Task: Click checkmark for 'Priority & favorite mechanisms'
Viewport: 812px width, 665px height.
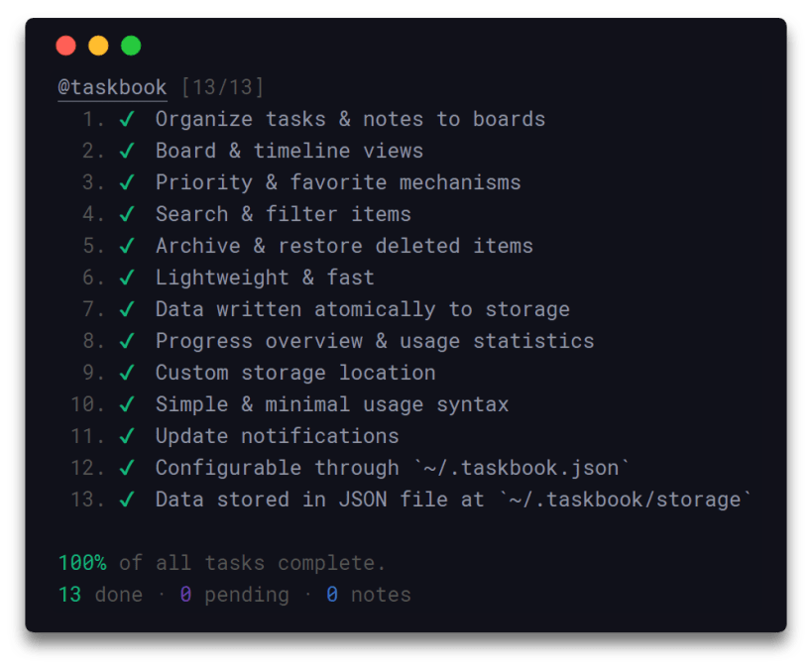Action: (127, 182)
